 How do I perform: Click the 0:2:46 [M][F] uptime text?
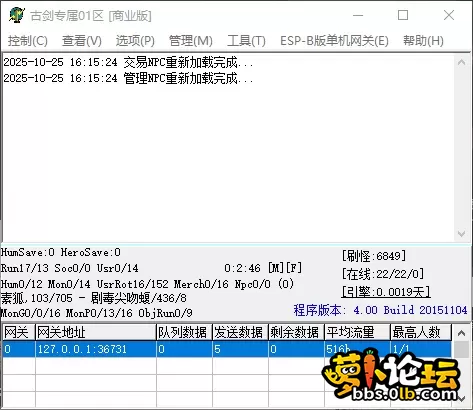coord(263,268)
